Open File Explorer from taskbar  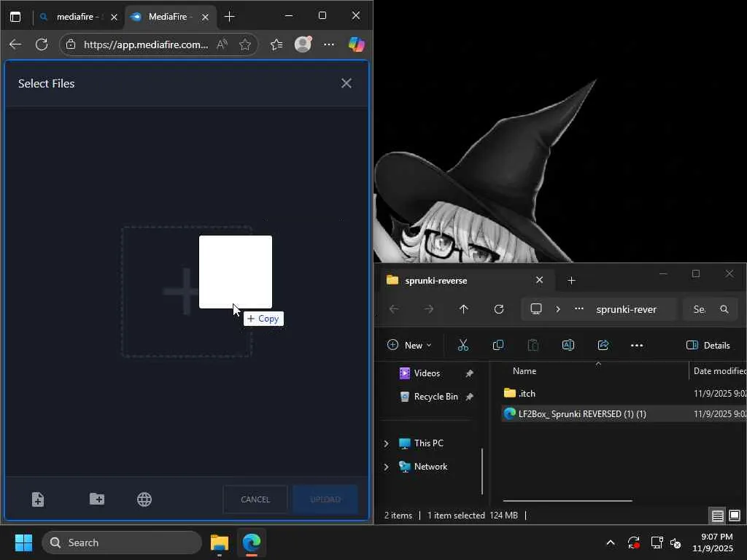tap(219, 542)
